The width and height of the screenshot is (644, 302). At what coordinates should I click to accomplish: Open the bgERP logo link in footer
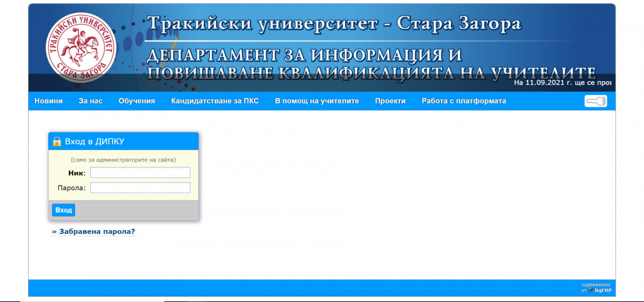click(x=600, y=290)
